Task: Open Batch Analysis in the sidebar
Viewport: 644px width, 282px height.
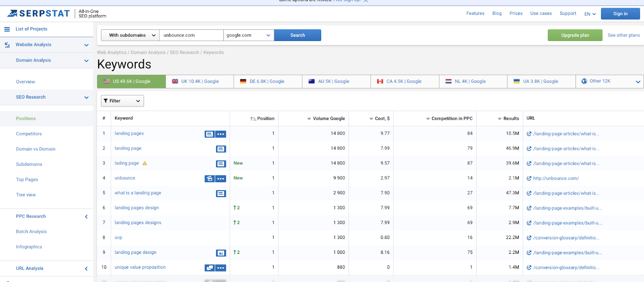Action: [x=31, y=232]
